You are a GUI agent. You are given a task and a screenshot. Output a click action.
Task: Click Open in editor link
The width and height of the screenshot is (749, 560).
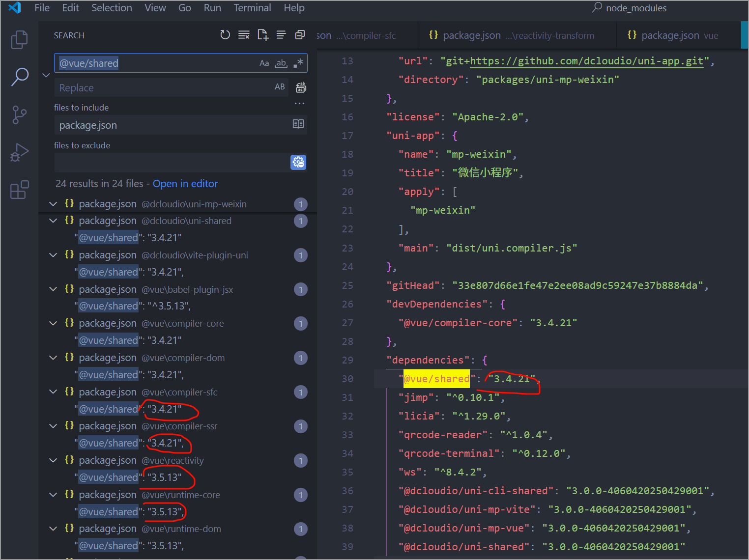[x=185, y=184]
